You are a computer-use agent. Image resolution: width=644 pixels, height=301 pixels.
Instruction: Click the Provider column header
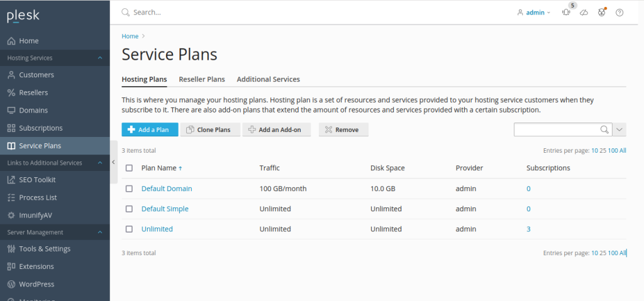[469, 168]
